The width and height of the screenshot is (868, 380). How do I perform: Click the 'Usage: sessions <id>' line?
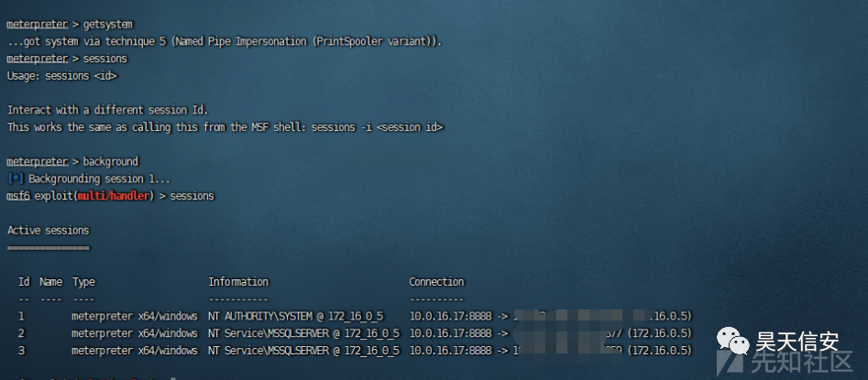click(x=62, y=76)
